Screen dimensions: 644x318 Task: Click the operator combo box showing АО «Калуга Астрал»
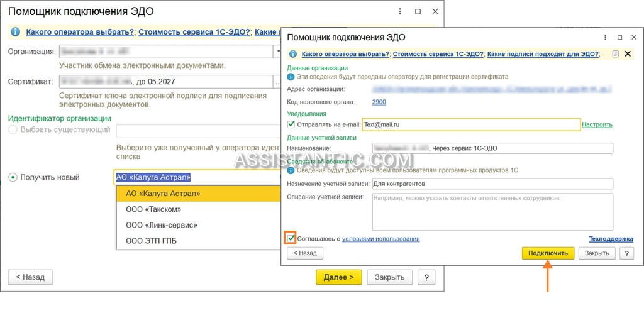(196, 177)
